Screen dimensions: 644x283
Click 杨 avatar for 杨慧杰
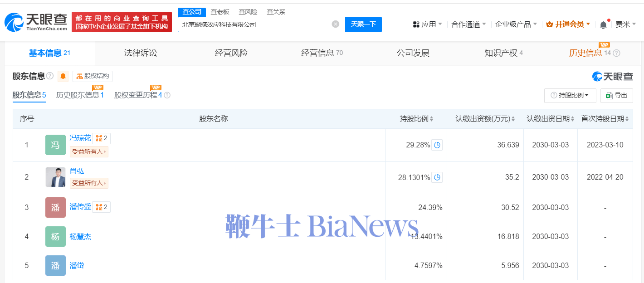point(55,237)
